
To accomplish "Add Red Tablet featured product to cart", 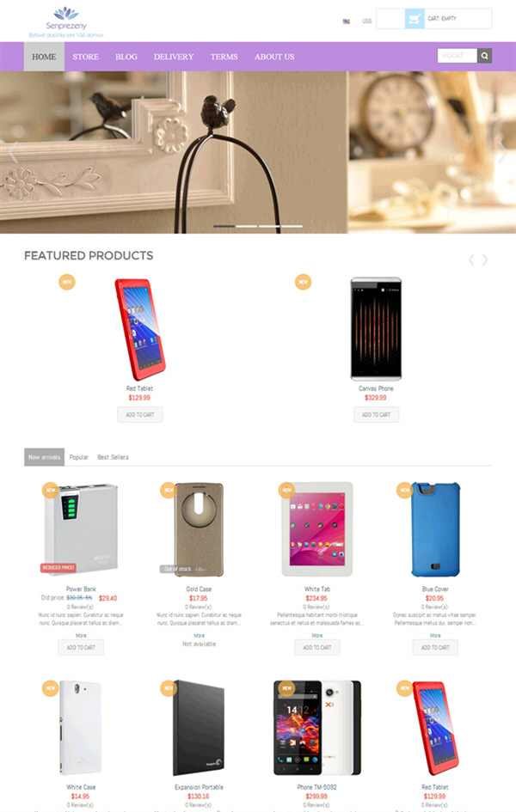I will 140,415.
